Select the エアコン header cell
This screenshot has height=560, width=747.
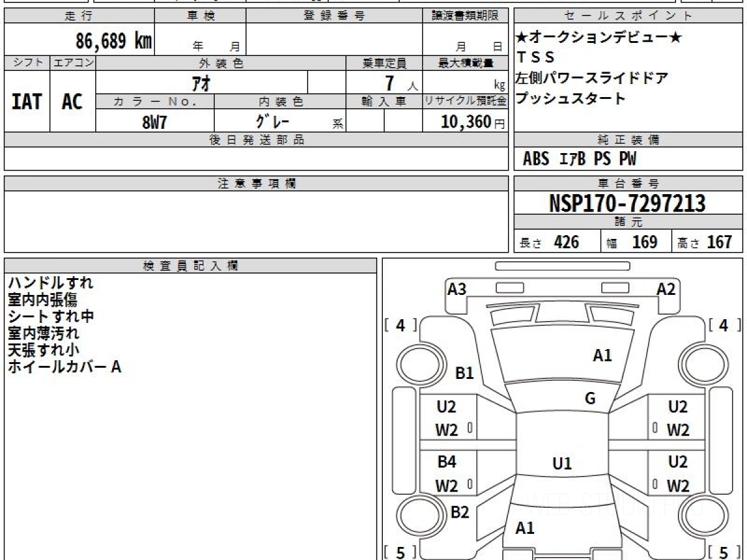[x=73, y=63]
